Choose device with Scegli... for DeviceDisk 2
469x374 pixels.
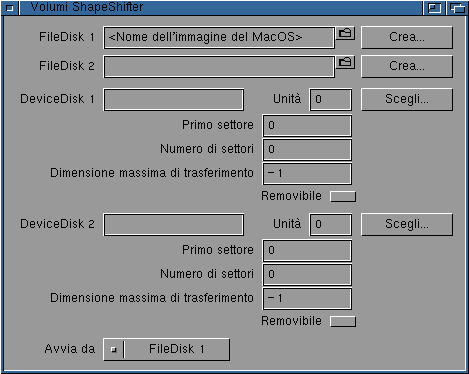click(x=407, y=224)
